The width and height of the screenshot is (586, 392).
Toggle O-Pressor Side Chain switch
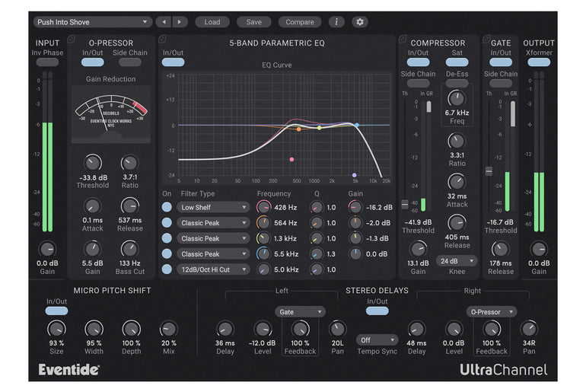[x=129, y=62]
